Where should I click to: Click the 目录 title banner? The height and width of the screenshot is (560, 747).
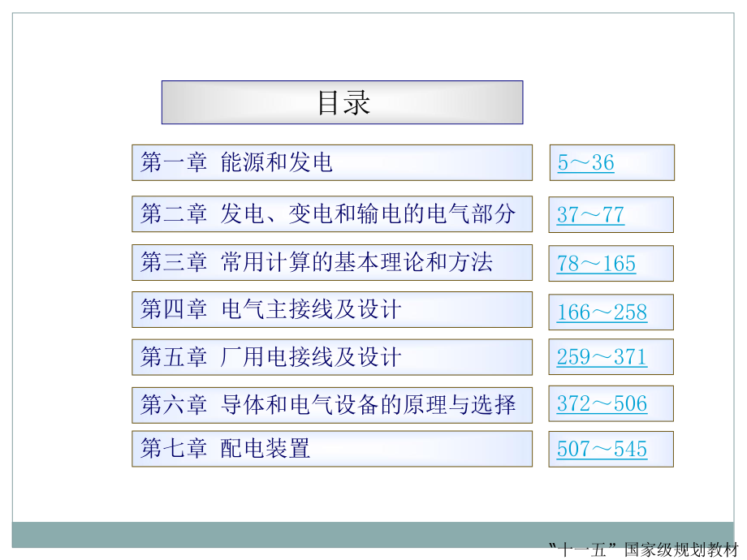(343, 103)
